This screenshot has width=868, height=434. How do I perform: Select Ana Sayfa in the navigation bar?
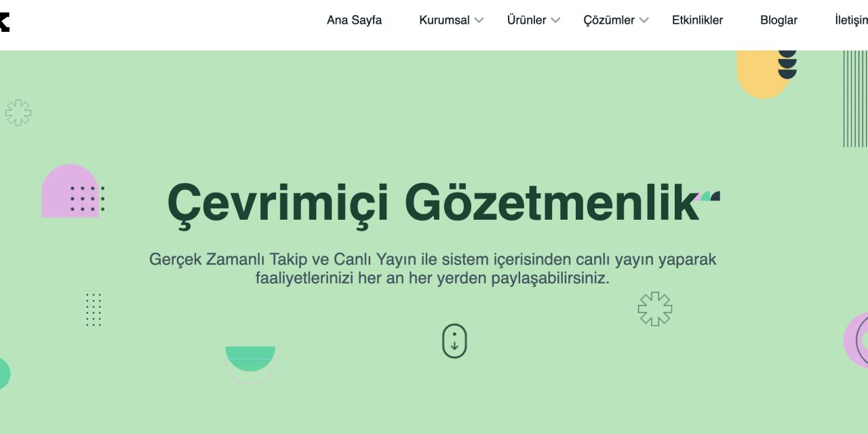coord(354,20)
